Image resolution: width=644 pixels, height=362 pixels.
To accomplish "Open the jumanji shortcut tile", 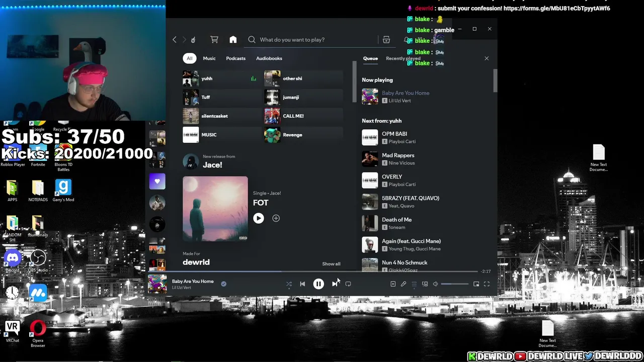I will [303, 97].
